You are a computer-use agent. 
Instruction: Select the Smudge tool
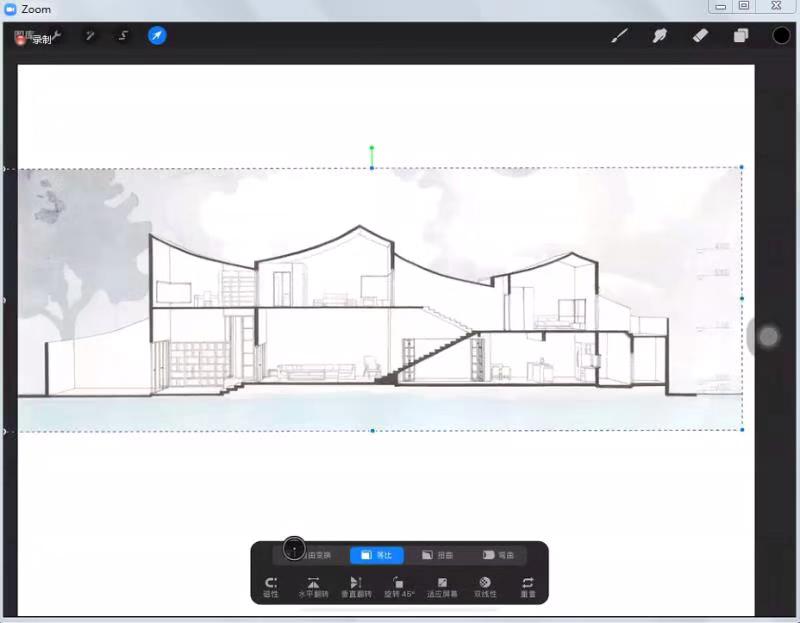(659, 36)
